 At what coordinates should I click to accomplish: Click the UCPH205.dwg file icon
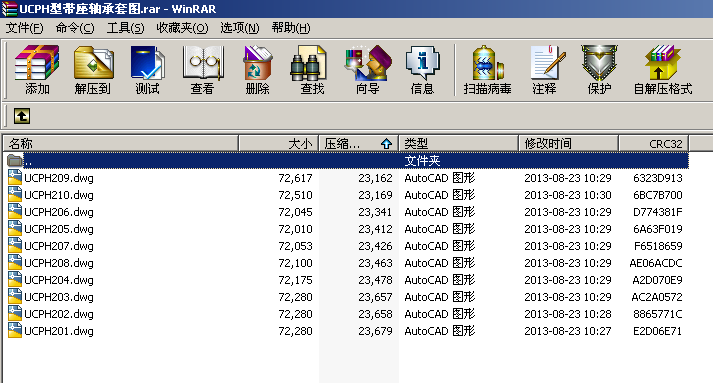[15, 228]
